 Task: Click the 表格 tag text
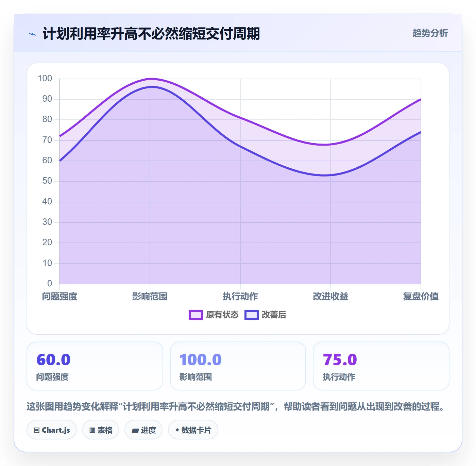click(x=105, y=430)
